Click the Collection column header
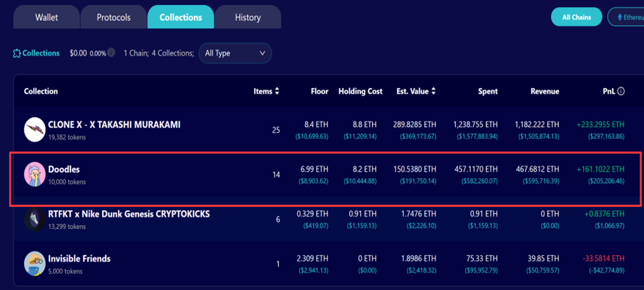This screenshot has height=290, width=644. (x=41, y=91)
